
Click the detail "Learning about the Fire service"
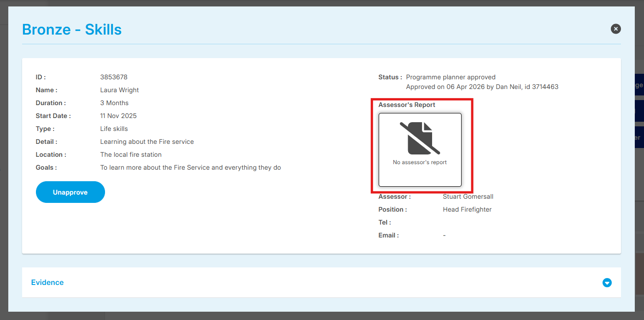(147, 142)
